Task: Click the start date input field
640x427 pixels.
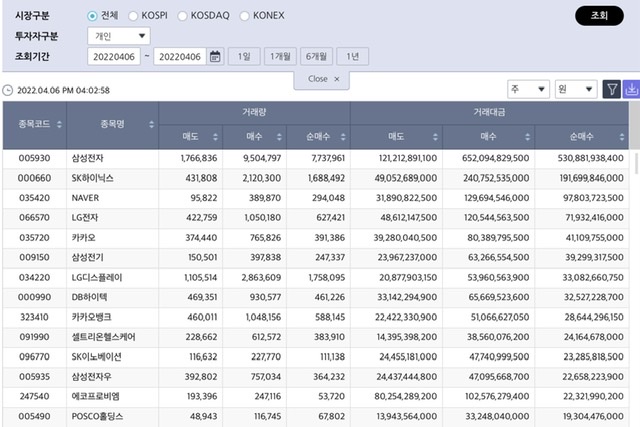Action: click(114, 57)
